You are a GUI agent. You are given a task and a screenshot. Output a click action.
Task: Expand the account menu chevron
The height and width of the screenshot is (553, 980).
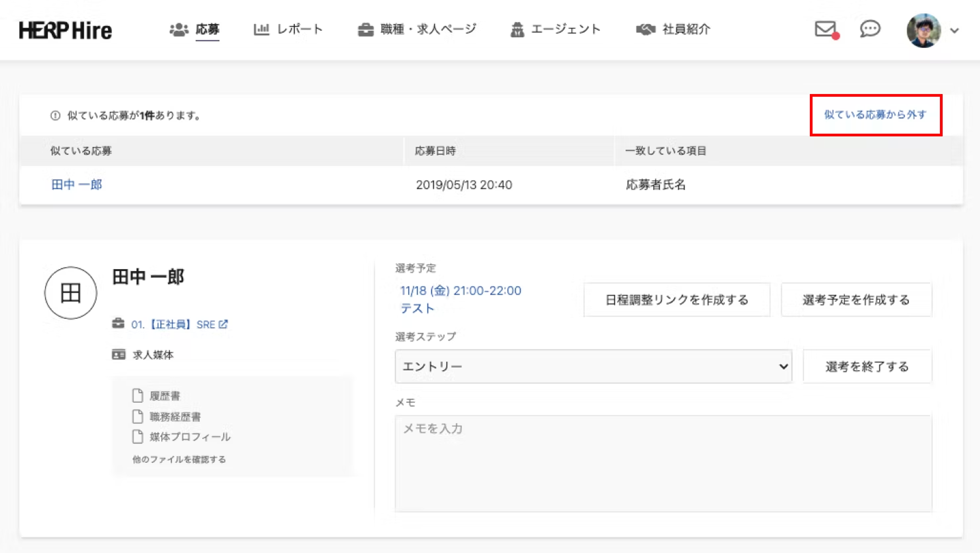click(954, 30)
